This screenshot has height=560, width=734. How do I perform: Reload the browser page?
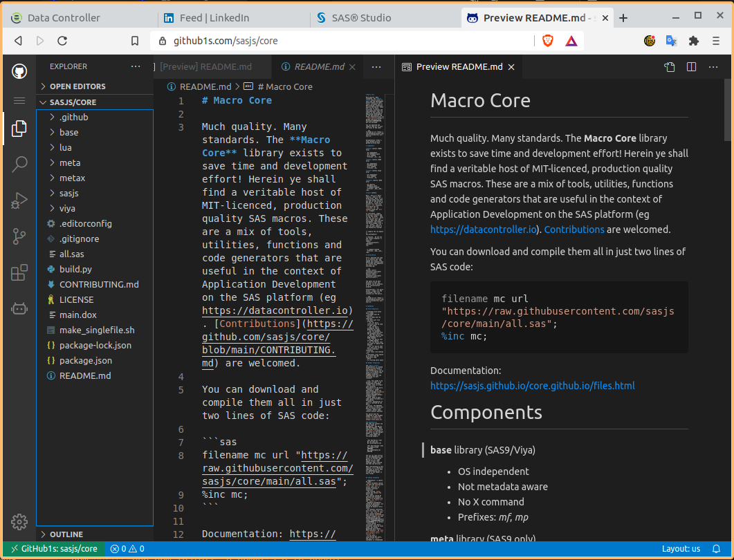click(62, 41)
